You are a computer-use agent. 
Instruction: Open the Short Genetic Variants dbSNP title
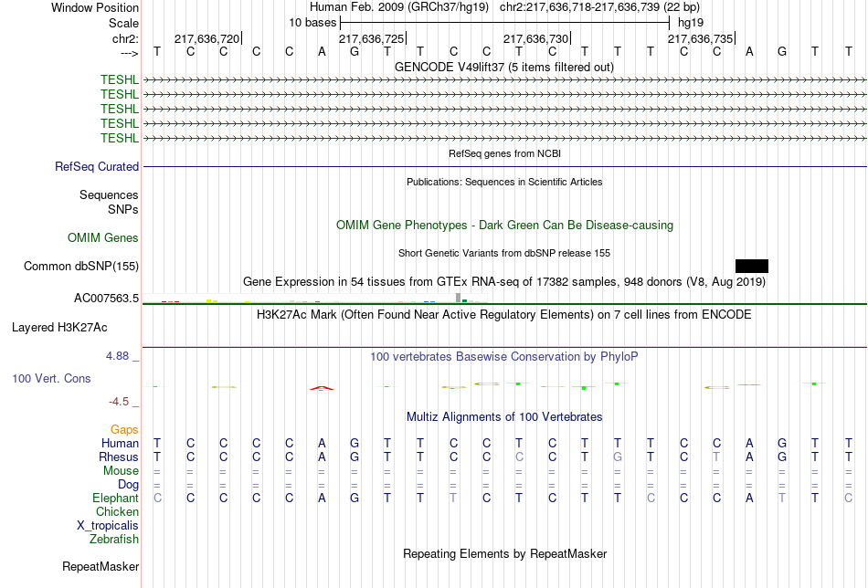(x=504, y=253)
